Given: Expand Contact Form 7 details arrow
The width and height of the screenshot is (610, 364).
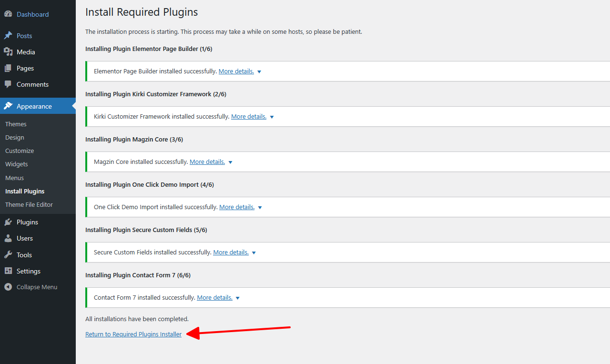Looking at the screenshot, I should [x=238, y=298].
